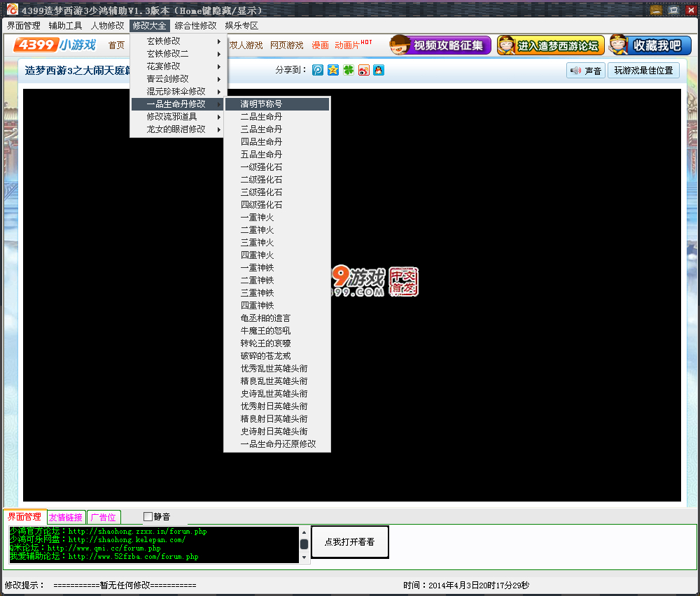Share via the green clover icon
Viewport: 700px width, 596px height.
(x=348, y=70)
